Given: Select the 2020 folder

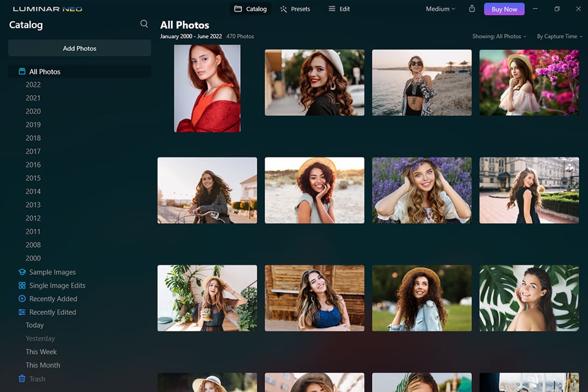Looking at the screenshot, I should pyautogui.click(x=33, y=111).
